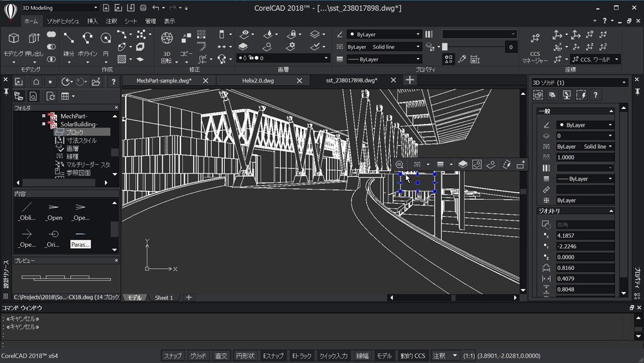
Task: Add a new sheet with plus button
Action: click(x=189, y=297)
